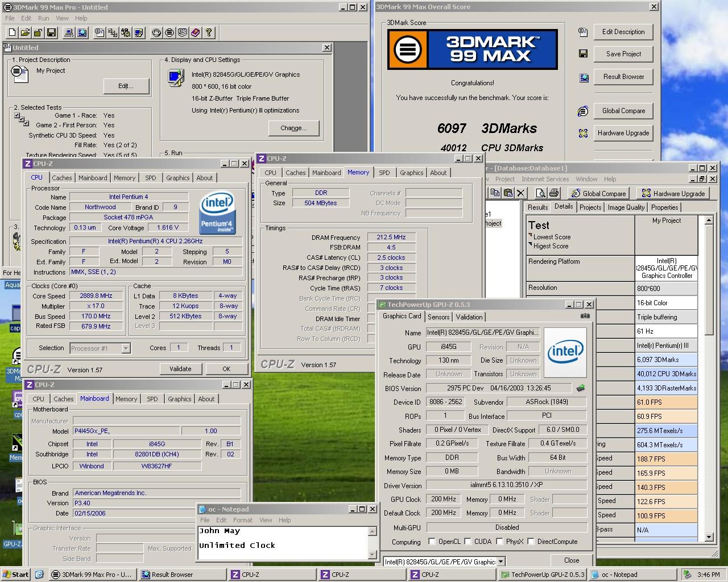Click the '6,097 3DMarks' cell in Result Browser
728x582 pixels.
click(x=666, y=360)
